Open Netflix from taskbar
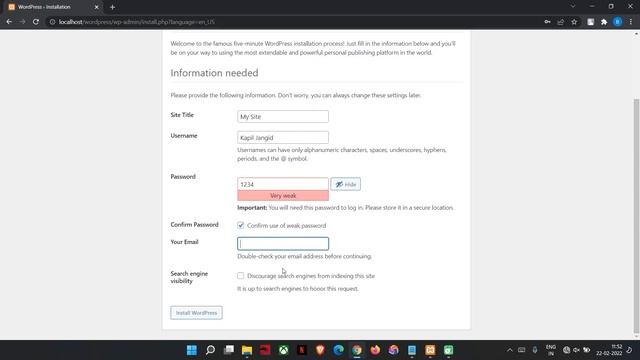Image resolution: width=640 pixels, height=360 pixels. coord(302,350)
